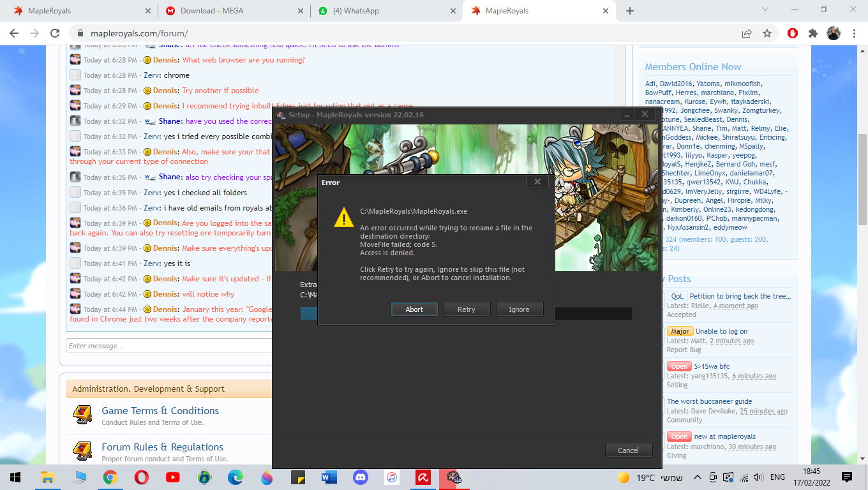The width and height of the screenshot is (868, 490).
Task: Open Sticky Notes from the taskbar
Action: (x=298, y=477)
